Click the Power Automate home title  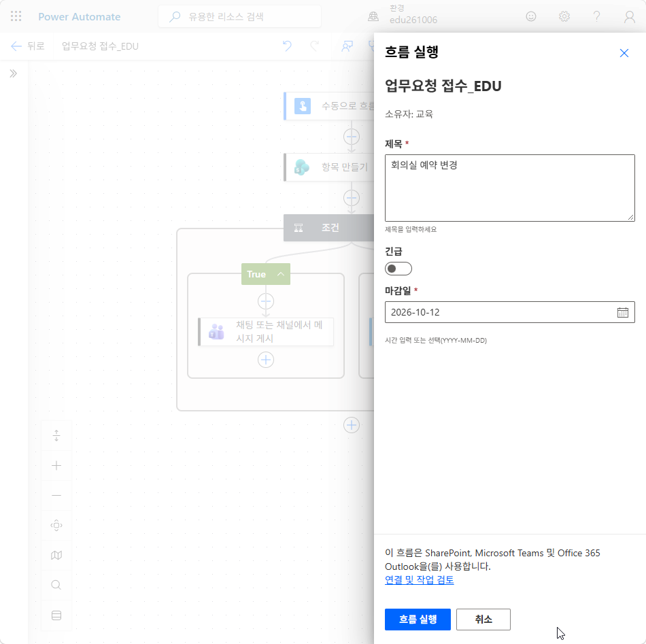pos(80,17)
